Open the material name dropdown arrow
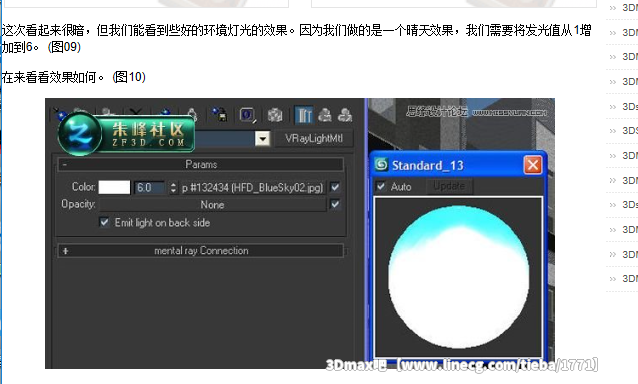The height and width of the screenshot is (384, 638). point(262,139)
